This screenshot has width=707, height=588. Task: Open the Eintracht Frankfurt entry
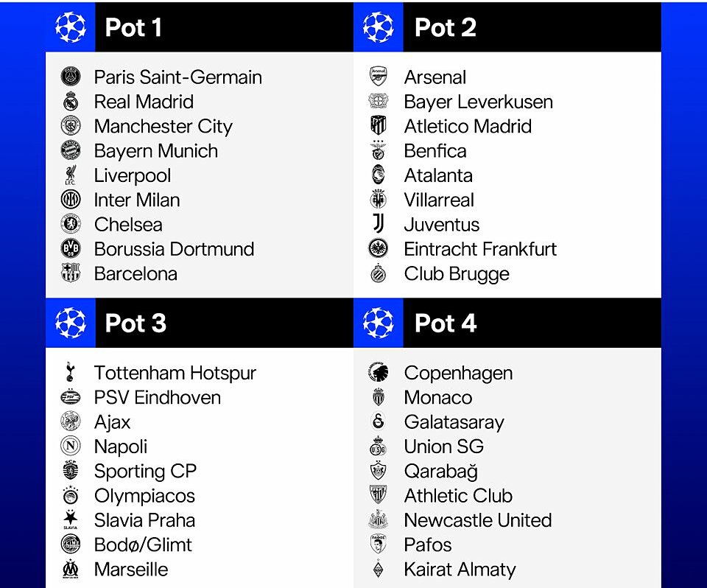[480, 249]
